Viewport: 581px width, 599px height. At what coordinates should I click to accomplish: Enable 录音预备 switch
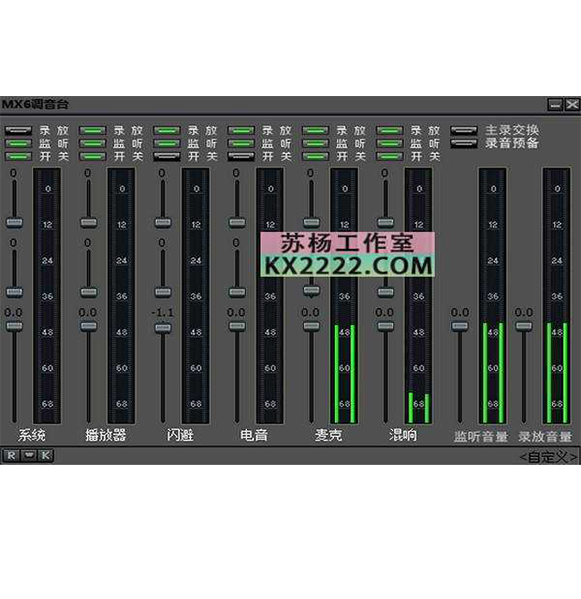coord(464,144)
